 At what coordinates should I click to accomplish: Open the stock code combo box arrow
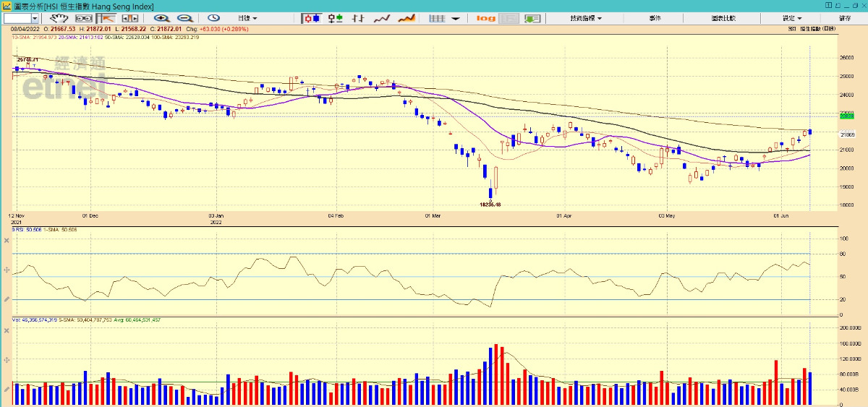point(35,17)
